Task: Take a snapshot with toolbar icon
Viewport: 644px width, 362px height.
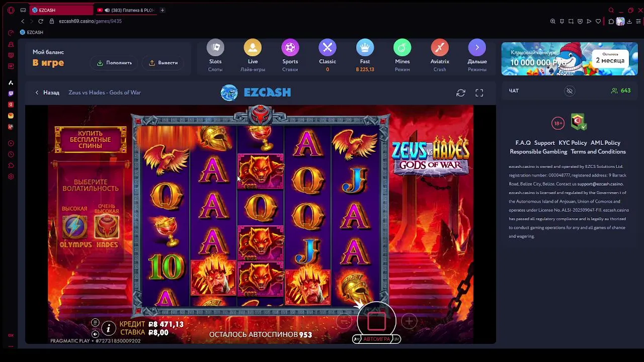Action: pos(571,21)
